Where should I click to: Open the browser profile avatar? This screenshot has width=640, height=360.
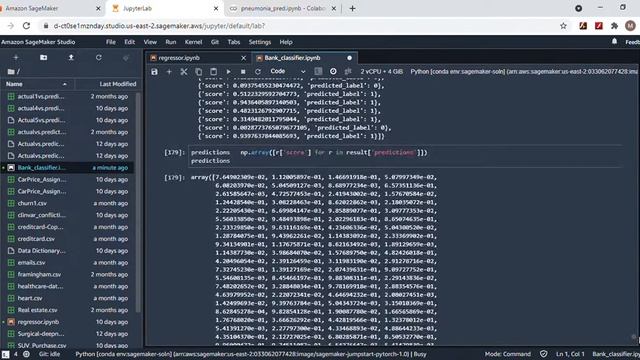coord(630,26)
